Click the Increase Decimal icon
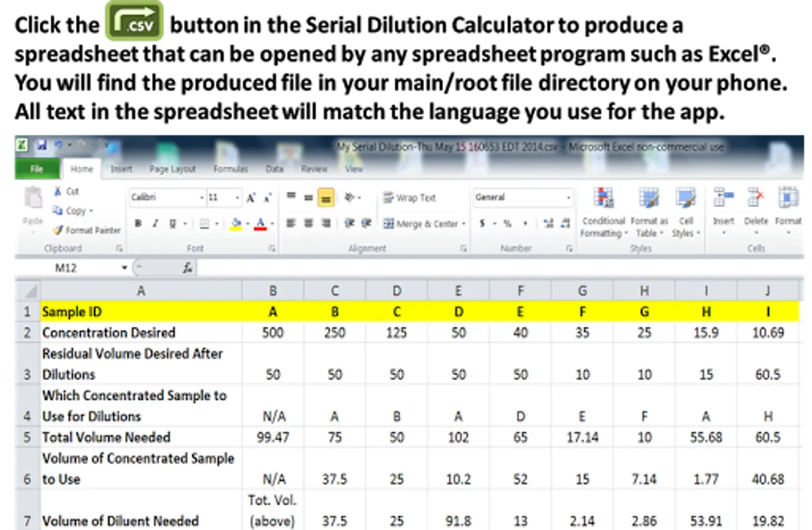This screenshot has height=530, width=812. (x=548, y=223)
